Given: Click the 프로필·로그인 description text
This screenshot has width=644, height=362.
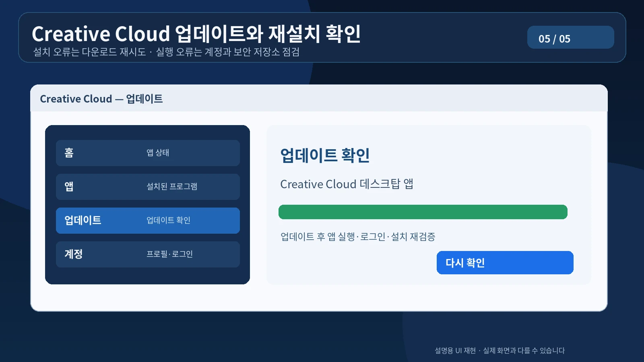Looking at the screenshot, I should 169,254.
